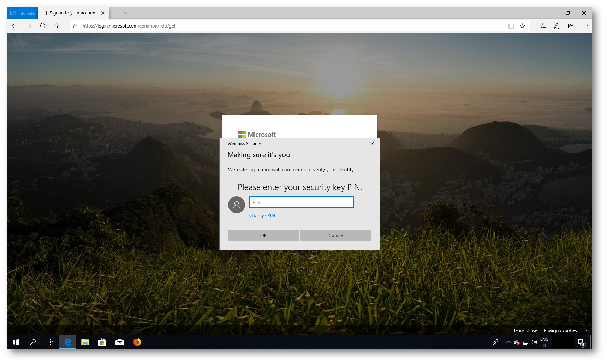Viewport: 607px width, 364px height.
Task: Confirm with the OK button
Action: coord(263,235)
